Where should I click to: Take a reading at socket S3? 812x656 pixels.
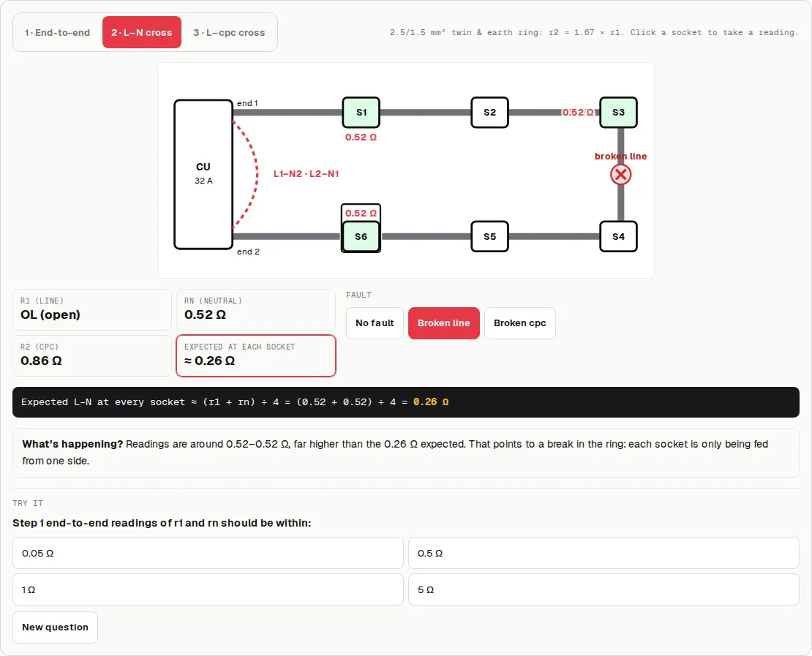[x=618, y=113]
